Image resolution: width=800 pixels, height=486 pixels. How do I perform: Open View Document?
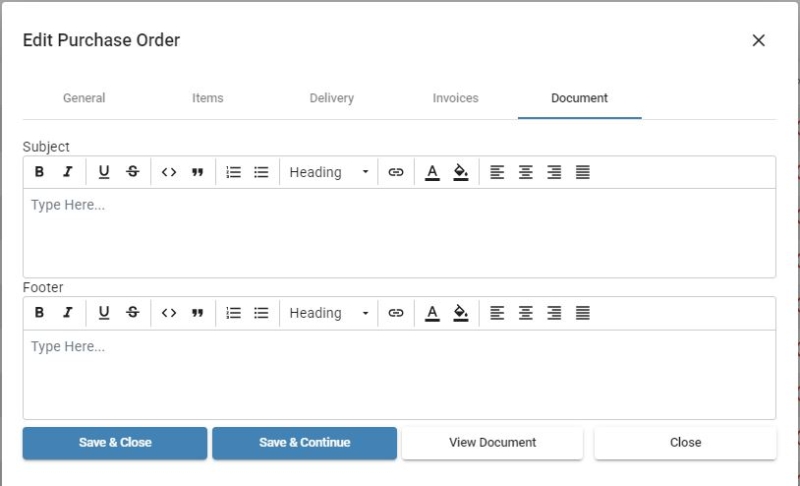[x=492, y=443]
